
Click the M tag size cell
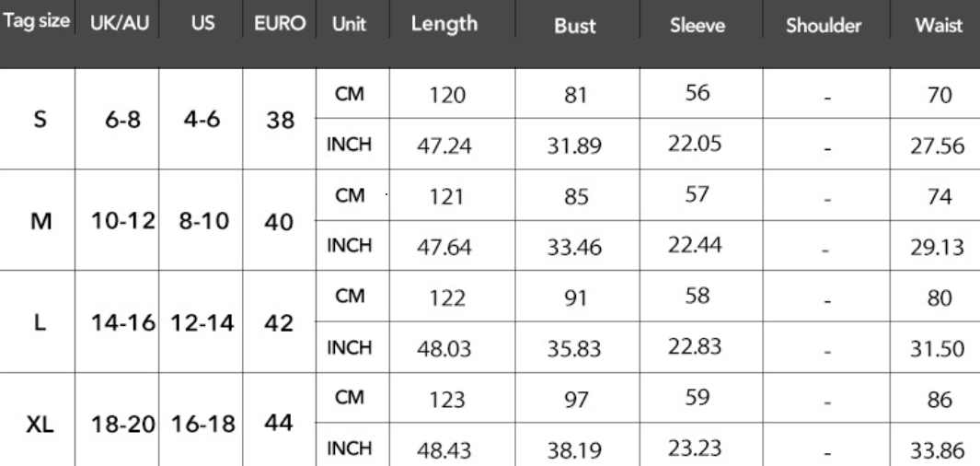pyautogui.click(x=40, y=221)
